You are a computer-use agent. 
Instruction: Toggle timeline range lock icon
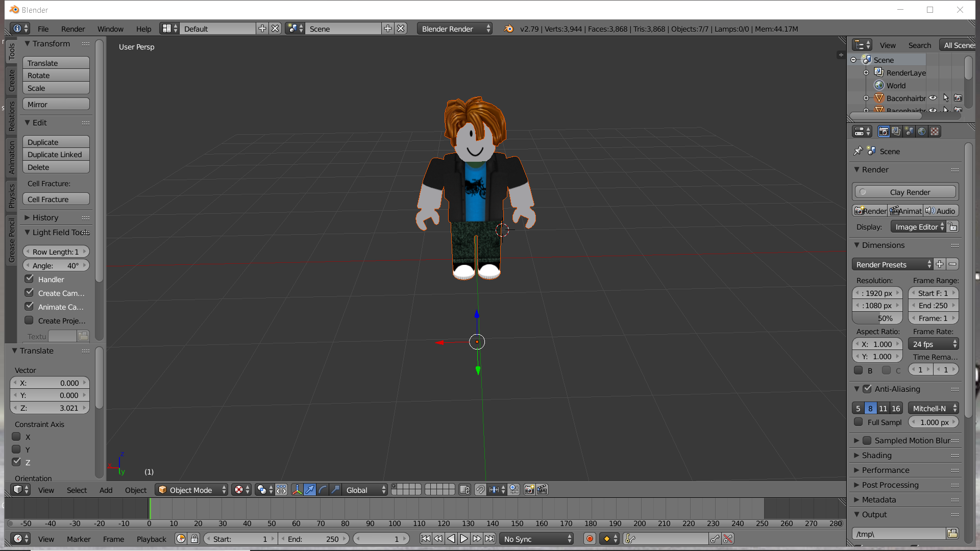tap(194, 539)
